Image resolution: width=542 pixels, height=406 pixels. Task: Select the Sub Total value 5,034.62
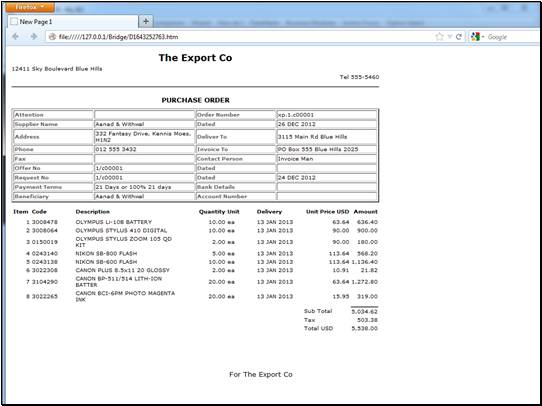point(365,312)
